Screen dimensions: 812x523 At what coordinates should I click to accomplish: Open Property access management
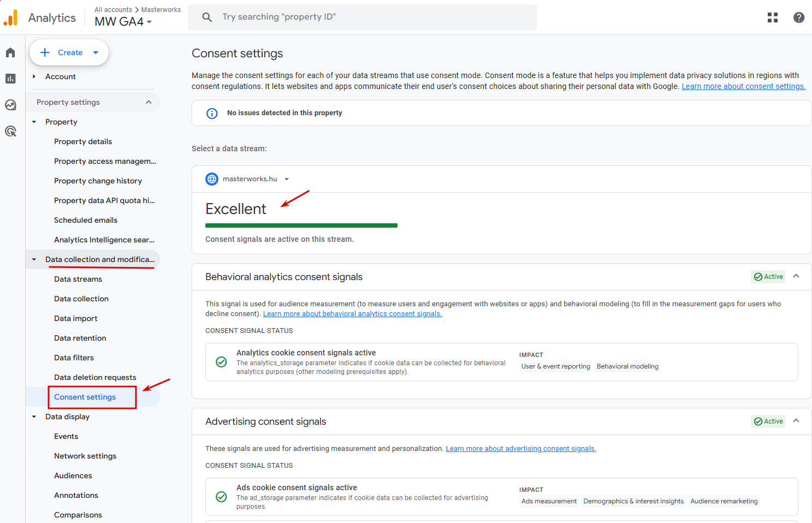(105, 161)
